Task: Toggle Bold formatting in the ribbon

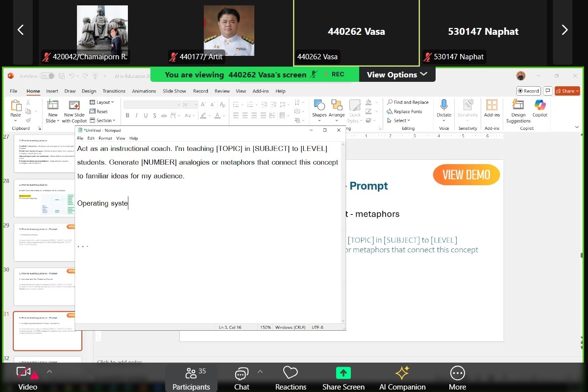Action: click(127, 116)
